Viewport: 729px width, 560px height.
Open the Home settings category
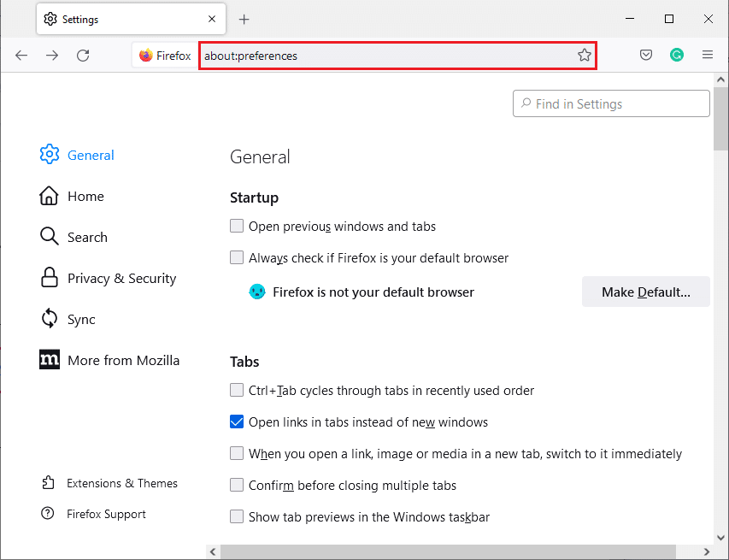pyautogui.click(x=85, y=197)
